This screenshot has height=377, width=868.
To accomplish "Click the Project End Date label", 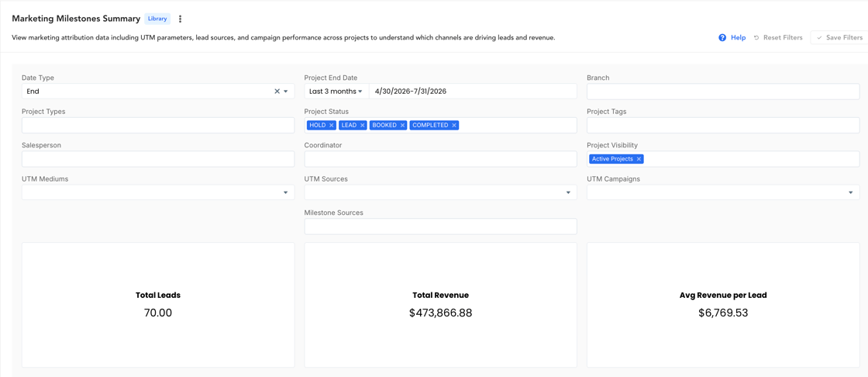I will point(330,78).
